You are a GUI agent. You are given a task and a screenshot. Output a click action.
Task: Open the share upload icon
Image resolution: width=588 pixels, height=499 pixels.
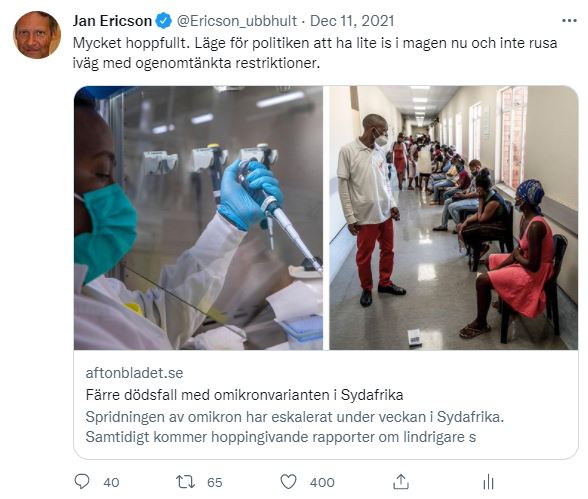(400, 482)
